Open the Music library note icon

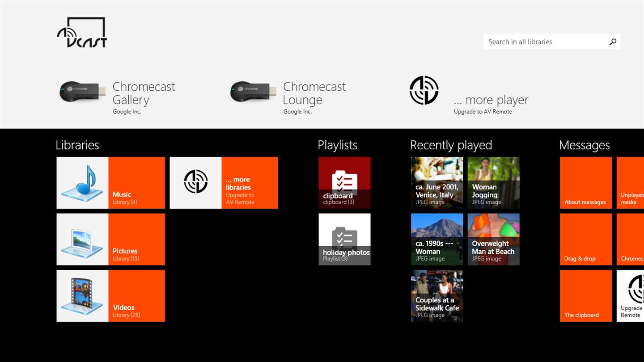(x=83, y=182)
